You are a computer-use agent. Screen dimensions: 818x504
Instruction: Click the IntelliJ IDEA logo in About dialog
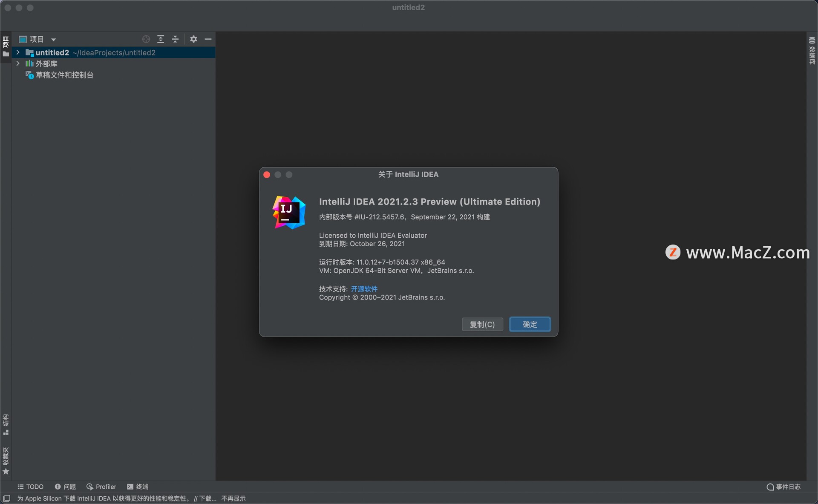click(289, 213)
